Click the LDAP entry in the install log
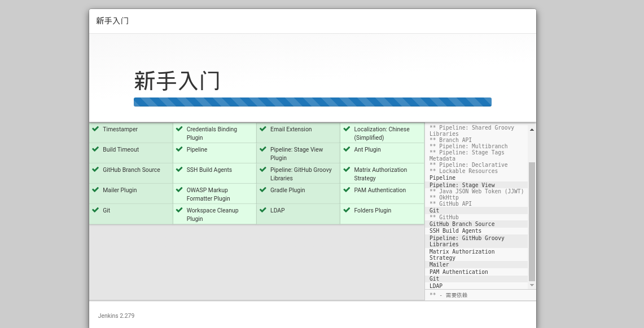 pos(436,286)
